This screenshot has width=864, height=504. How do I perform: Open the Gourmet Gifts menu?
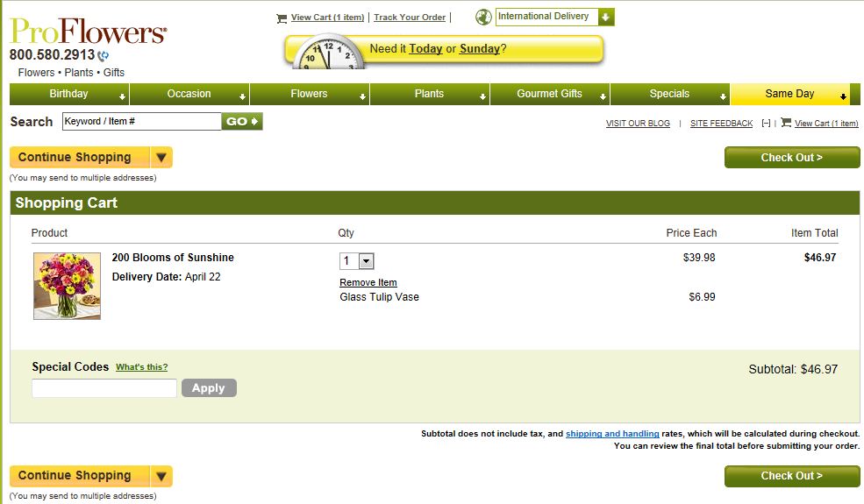coord(549,94)
